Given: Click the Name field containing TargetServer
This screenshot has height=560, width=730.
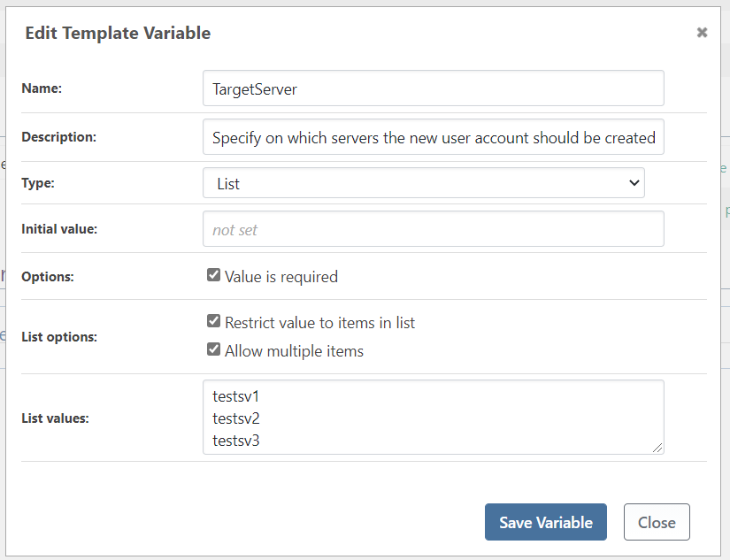Looking at the screenshot, I should [x=433, y=88].
